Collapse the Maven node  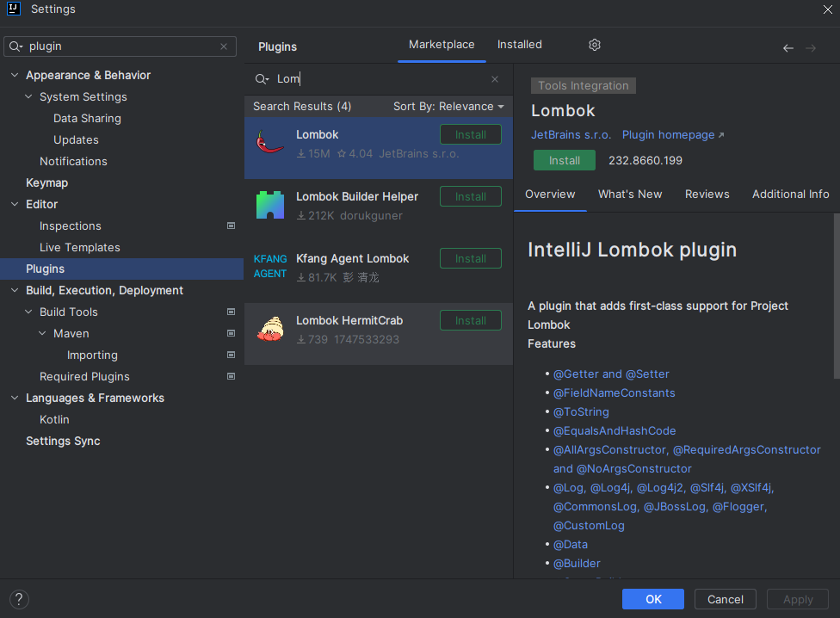tap(42, 333)
